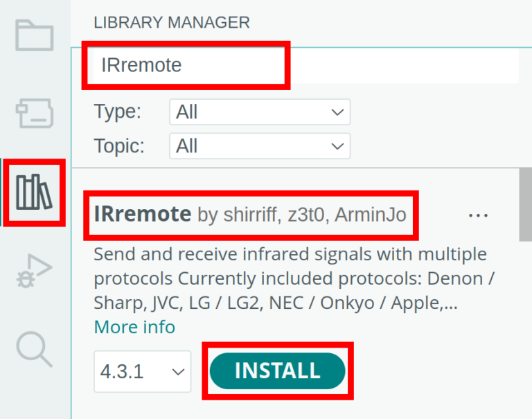This screenshot has width=532, height=419.
Task: Click the library list scrollbar thumb
Action: point(525,208)
